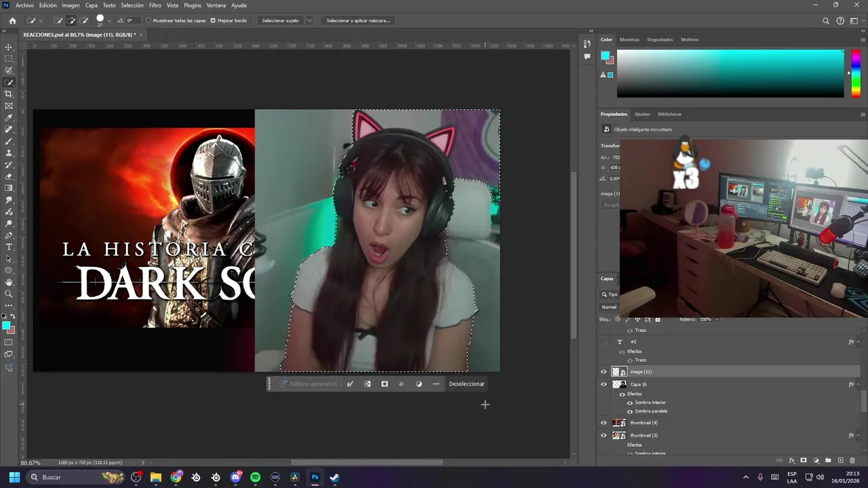Switch to the Muestras tab

point(629,39)
